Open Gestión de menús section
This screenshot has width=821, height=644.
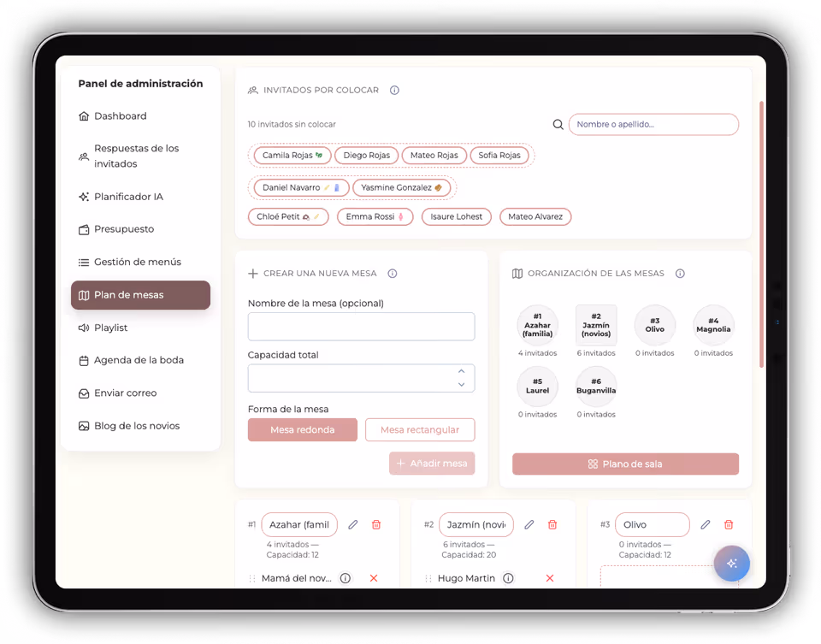[137, 262]
